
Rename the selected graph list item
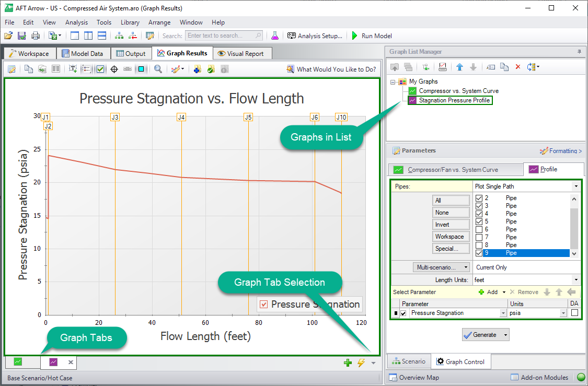tap(490, 67)
